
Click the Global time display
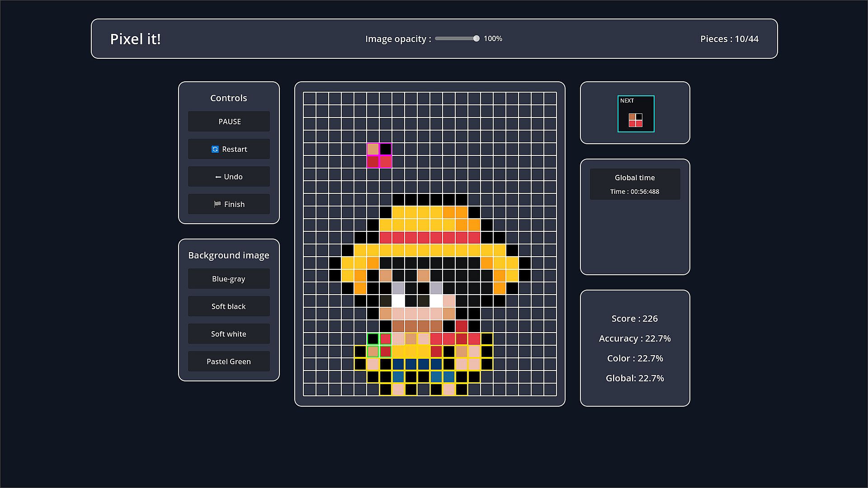635,184
